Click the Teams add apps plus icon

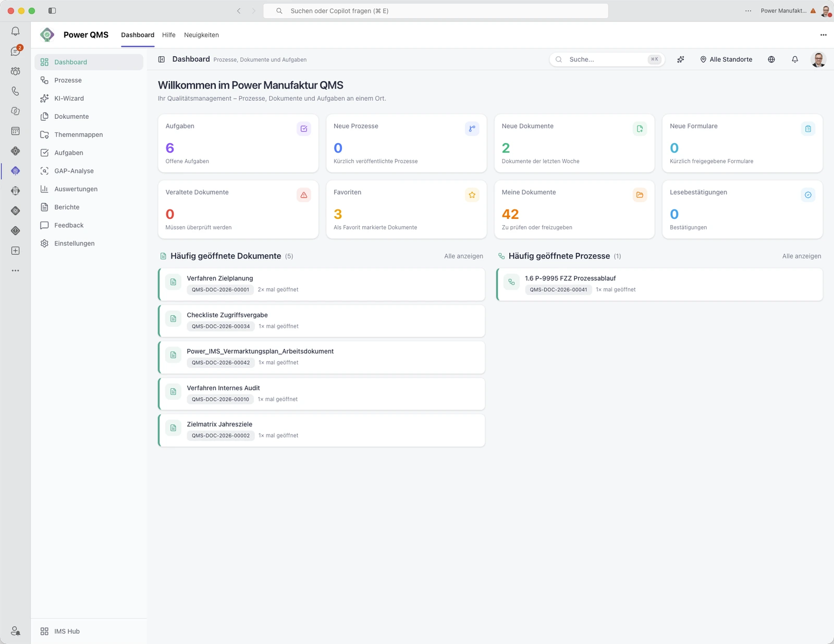point(16,251)
